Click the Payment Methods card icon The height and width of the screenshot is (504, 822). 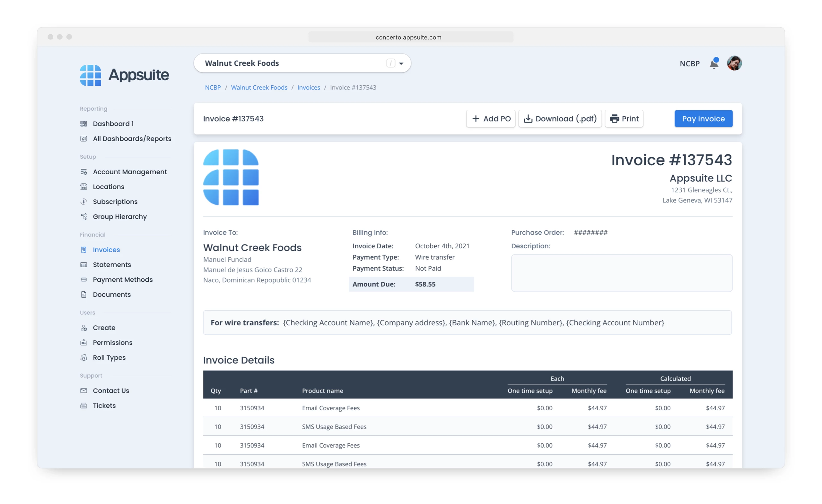tap(84, 280)
